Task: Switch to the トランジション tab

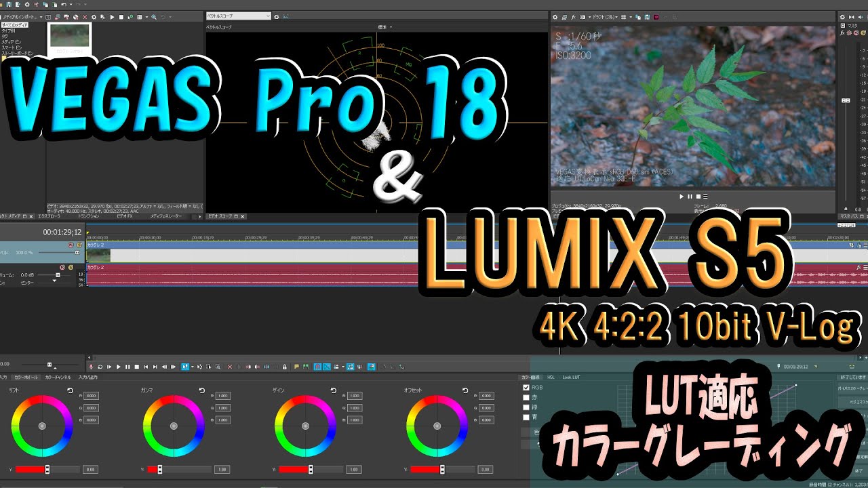Action: (89, 216)
